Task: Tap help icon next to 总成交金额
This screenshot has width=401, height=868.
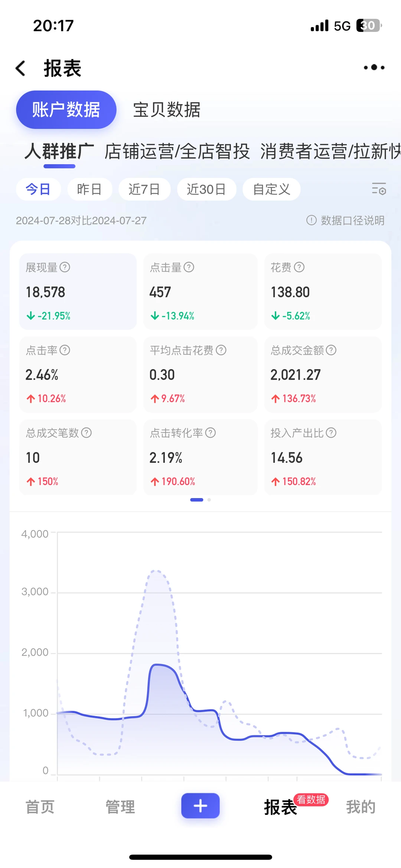Action: (x=331, y=350)
